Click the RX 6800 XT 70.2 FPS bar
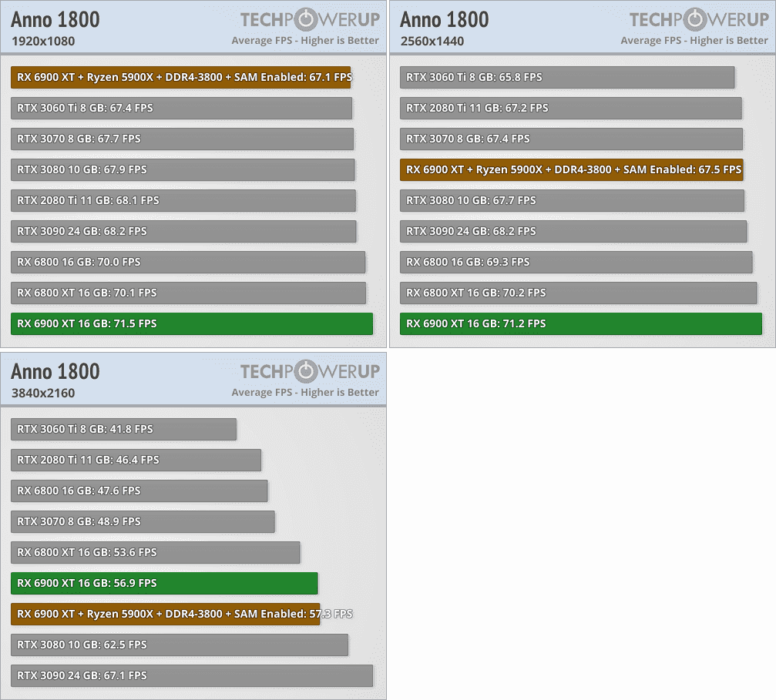This screenshot has width=776, height=700. (x=579, y=293)
